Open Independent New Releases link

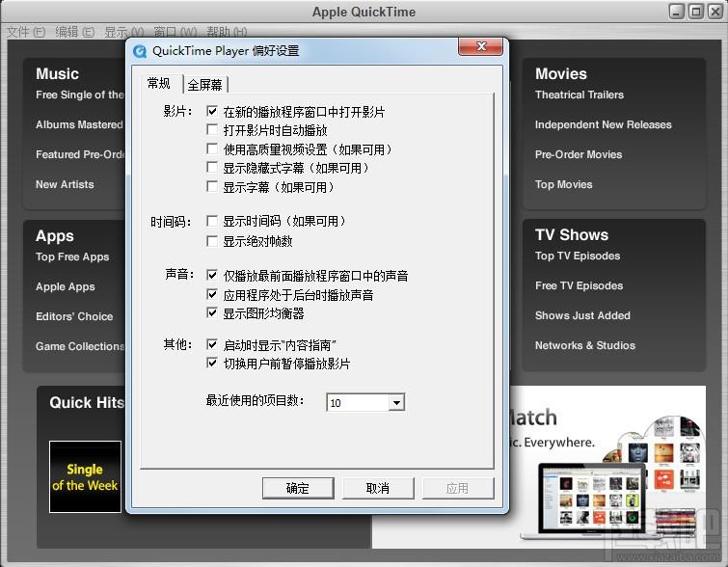click(x=603, y=124)
